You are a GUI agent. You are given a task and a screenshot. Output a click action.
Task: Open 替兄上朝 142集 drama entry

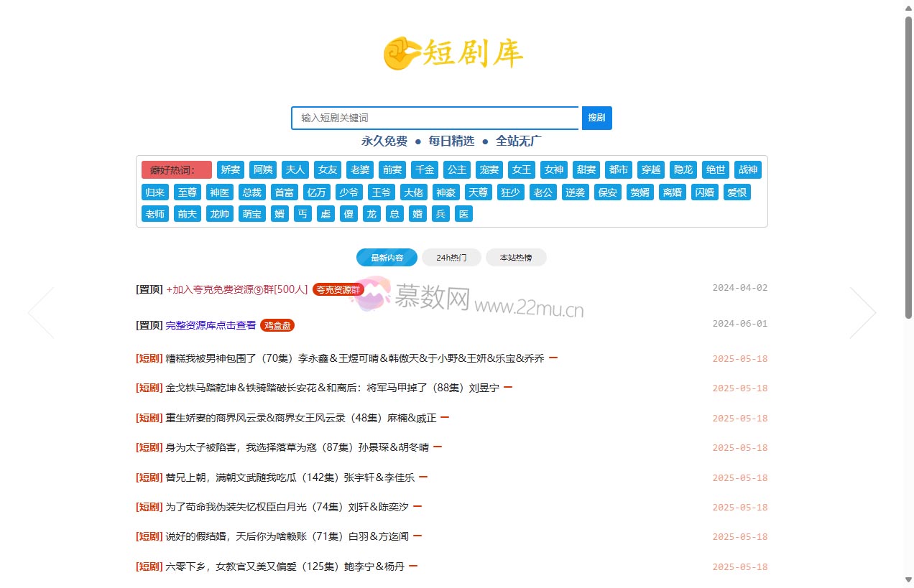pos(290,477)
